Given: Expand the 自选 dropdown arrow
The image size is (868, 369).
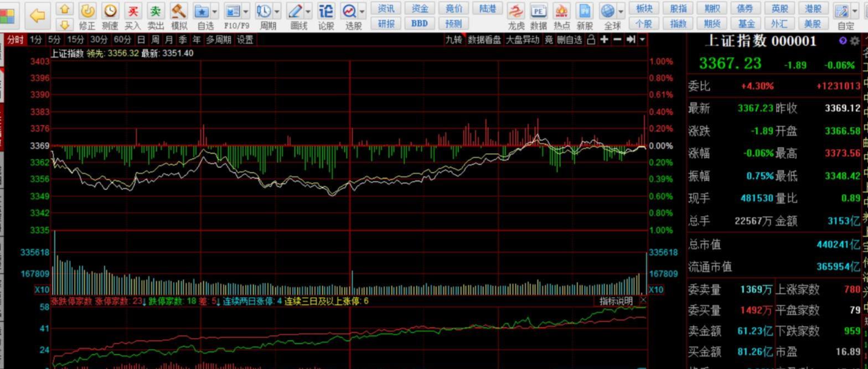Looking at the screenshot, I should tap(215, 11).
